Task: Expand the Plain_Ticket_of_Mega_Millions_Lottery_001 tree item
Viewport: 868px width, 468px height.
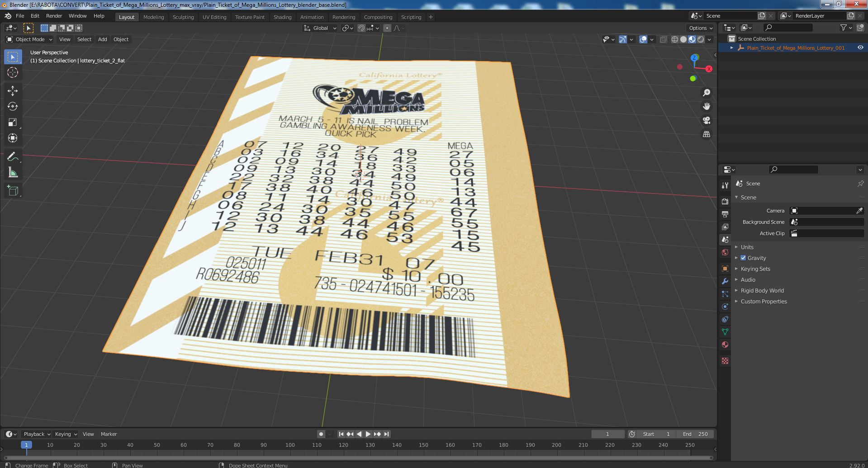Action: click(x=732, y=47)
